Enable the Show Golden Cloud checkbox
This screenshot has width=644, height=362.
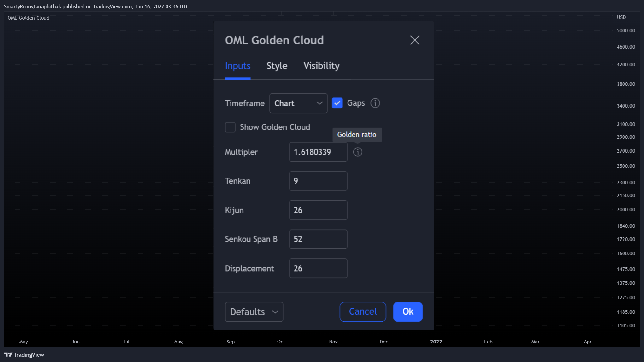click(x=230, y=127)
